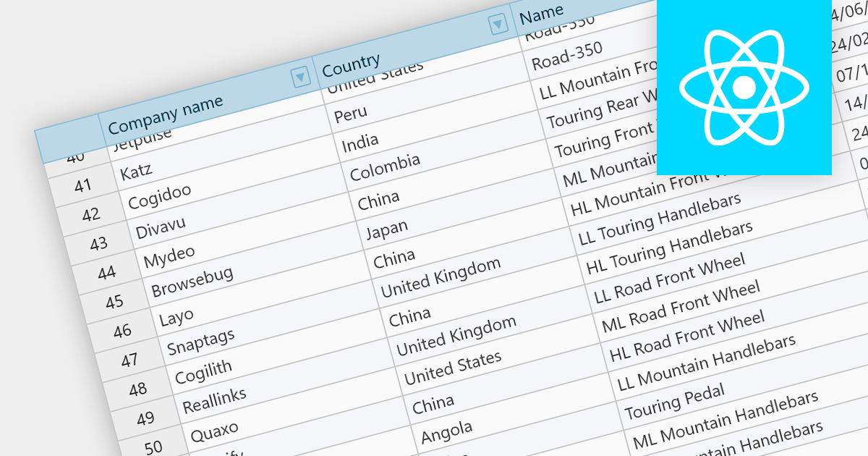The image size is (868, 456).
Task: Click the Japan country cell
Action: 387,229
